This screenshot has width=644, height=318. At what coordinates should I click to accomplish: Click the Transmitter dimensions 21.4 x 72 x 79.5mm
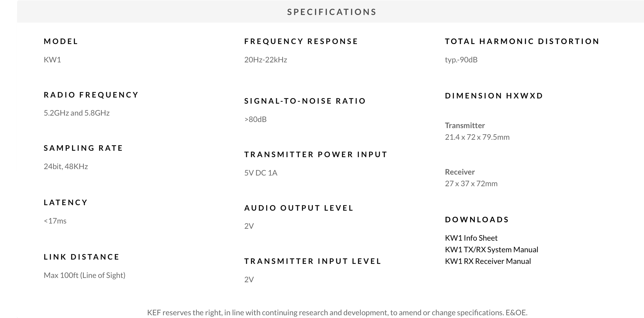pos(477,137)
